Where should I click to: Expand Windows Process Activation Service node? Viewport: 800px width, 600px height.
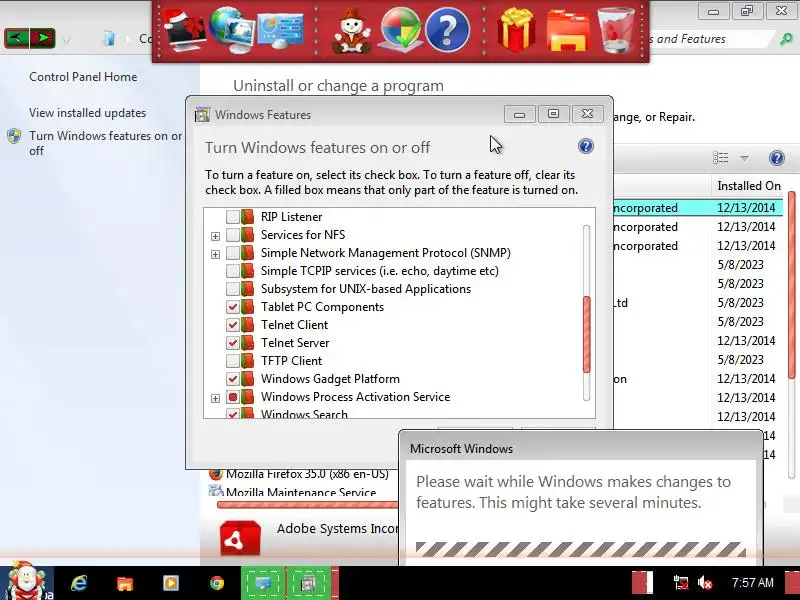(x=215, y=398)
